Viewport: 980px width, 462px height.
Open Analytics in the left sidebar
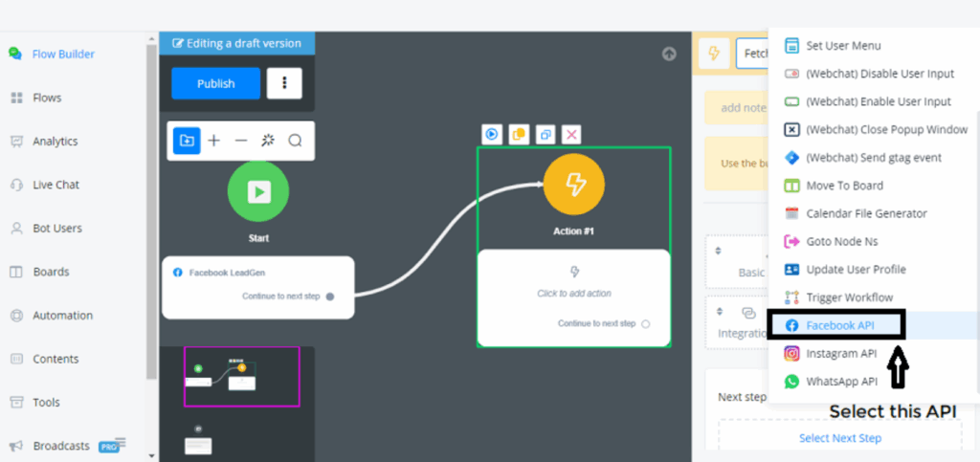pyautogui.click(x=56, y=142)
